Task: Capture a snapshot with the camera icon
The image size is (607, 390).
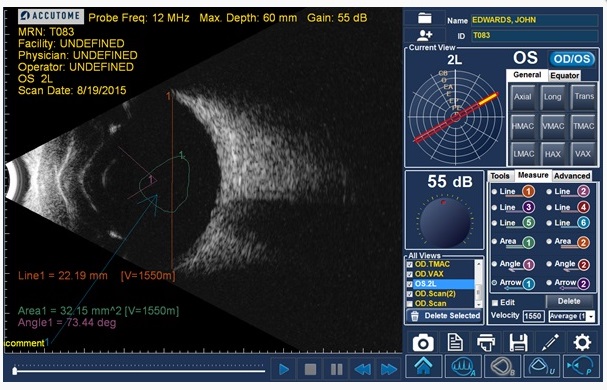Action: [423, 343]
